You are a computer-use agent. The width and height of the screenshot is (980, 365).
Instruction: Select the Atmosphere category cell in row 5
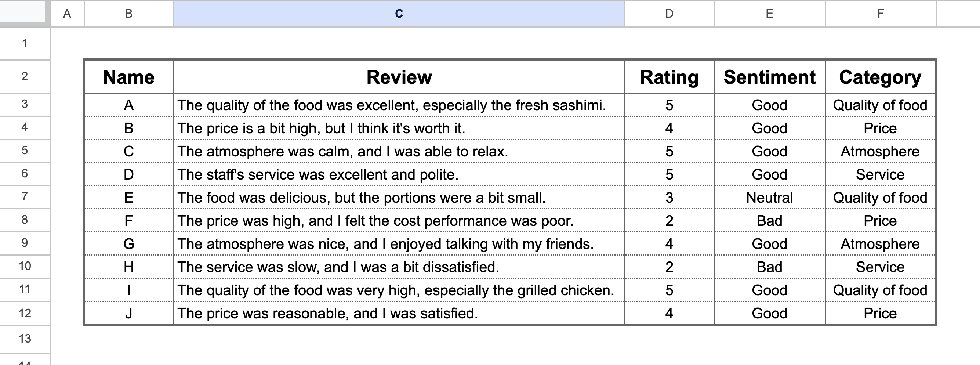[879, 151]
